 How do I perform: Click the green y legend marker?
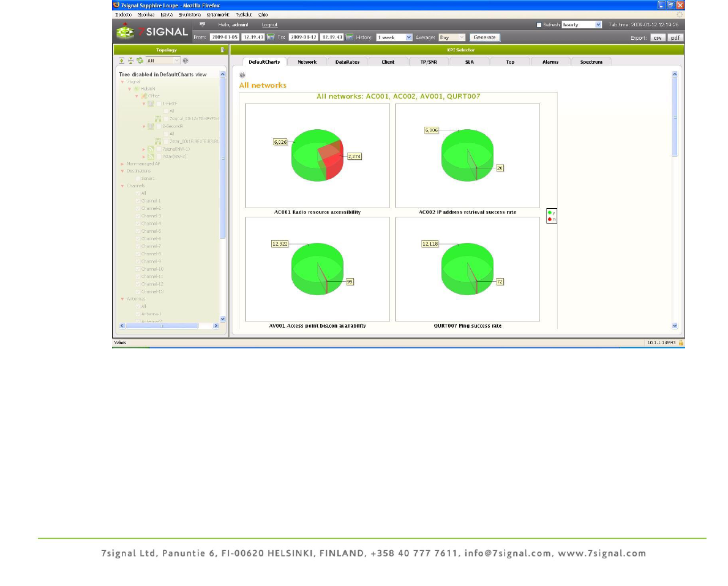(550, 212)
